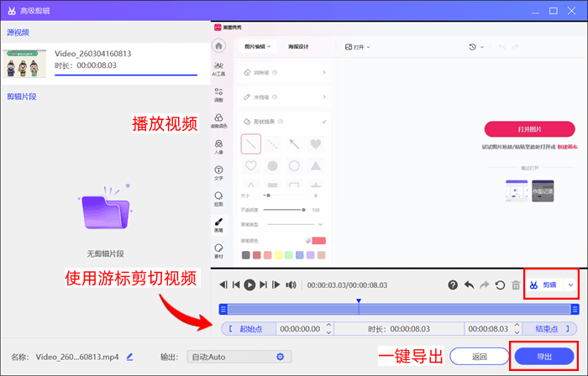Select the Video_260304160813 source thumbnail
Viewport: 588px width, 376px height.
coord(26,65)
